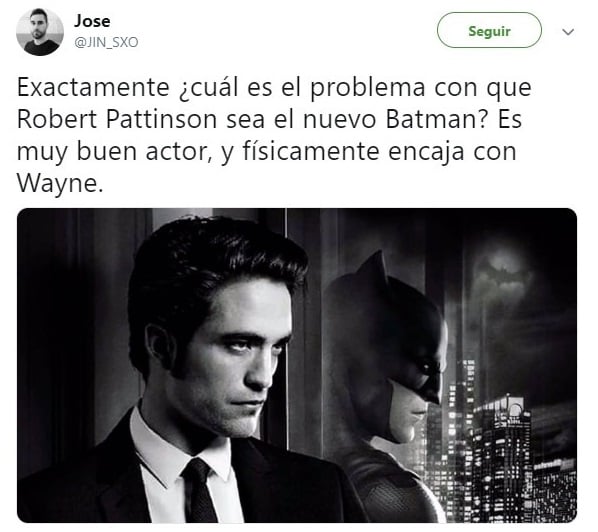Image resolution: width=598 pixels, height=532 pixels.
Task: Select the name Robert Pattinson in the tweet
Action: [117, 119]
